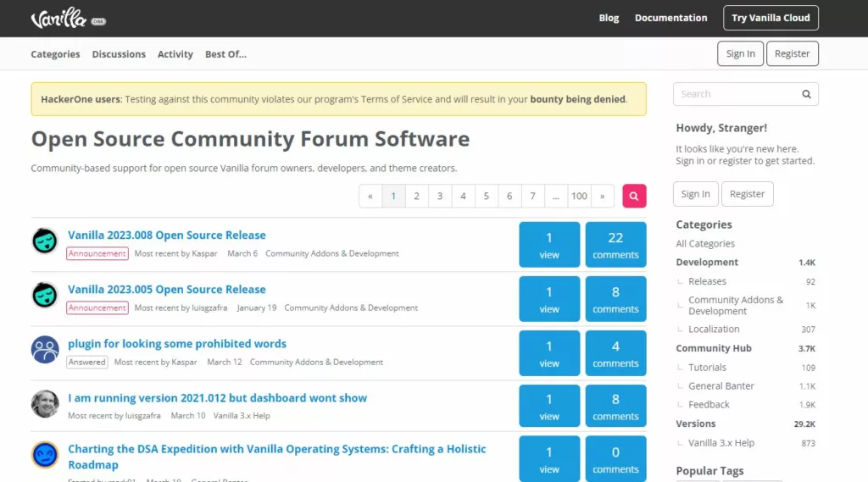Switch to Discussions in the navigation
The height and width of the screenshot is (482, 868).
(119, 54)
